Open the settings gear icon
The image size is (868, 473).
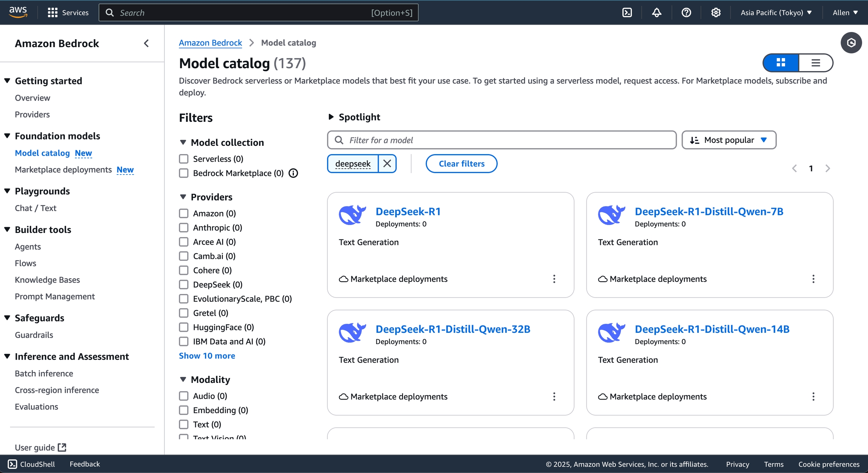tap(716, 12)
